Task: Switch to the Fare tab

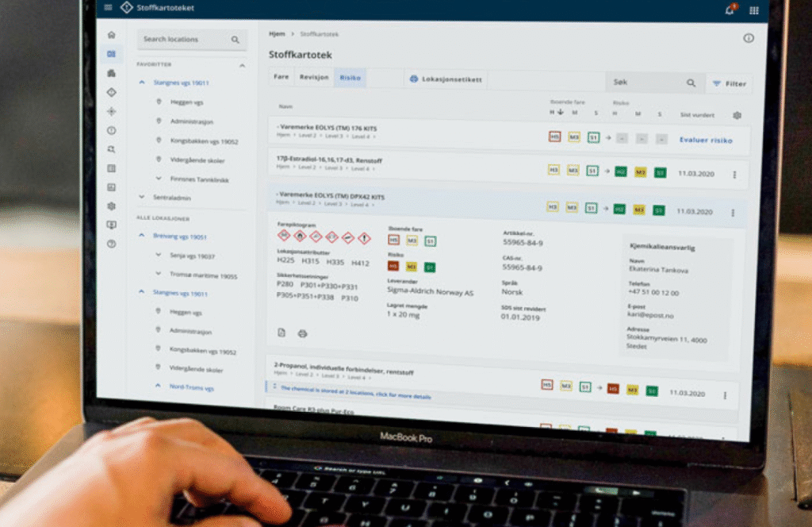Action: [x=282, y=77]
